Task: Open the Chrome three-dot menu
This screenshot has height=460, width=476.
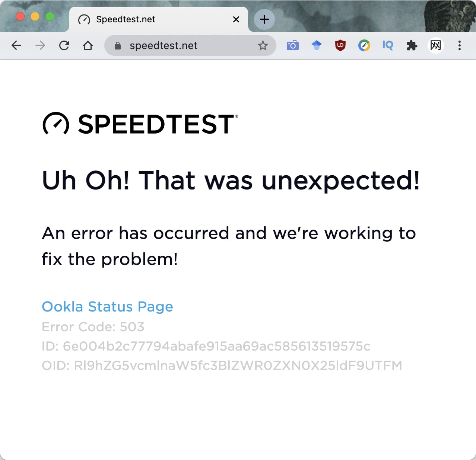Action: (x=460, y=45)
